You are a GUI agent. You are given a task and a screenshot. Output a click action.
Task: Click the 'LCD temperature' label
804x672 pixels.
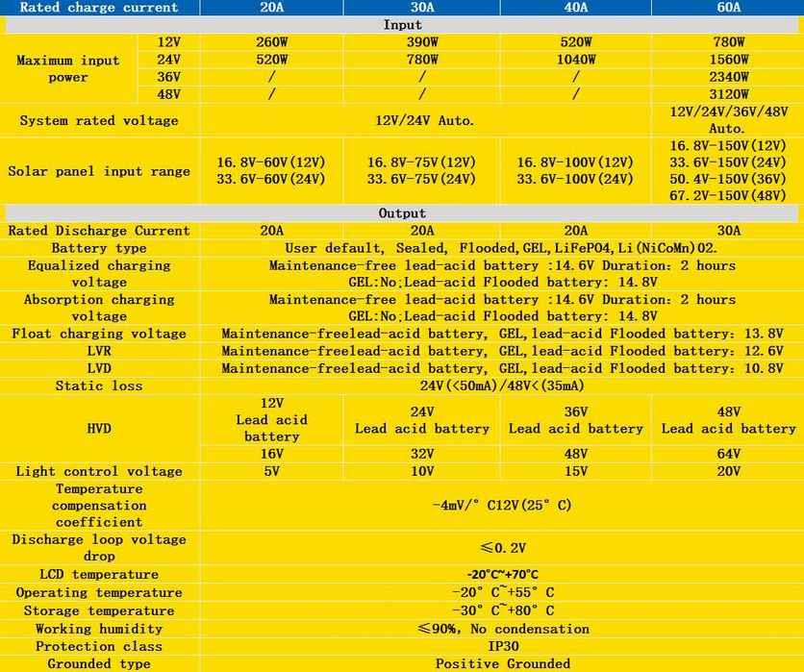(99, 575)
